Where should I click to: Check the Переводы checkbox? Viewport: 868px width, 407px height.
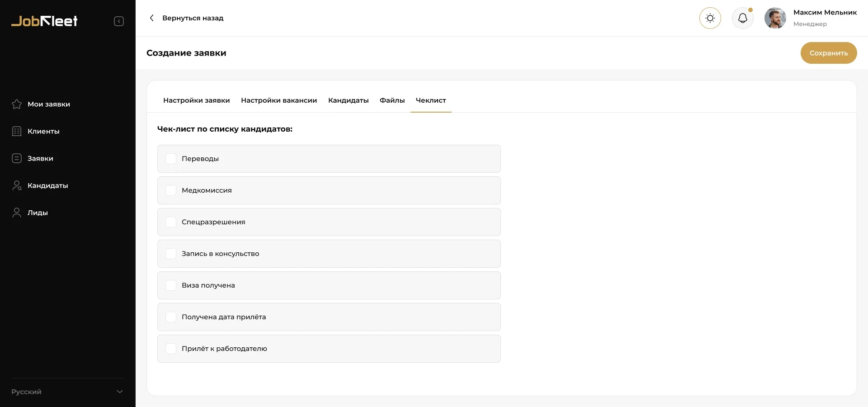pyautogui.click(x=171, y=159)
